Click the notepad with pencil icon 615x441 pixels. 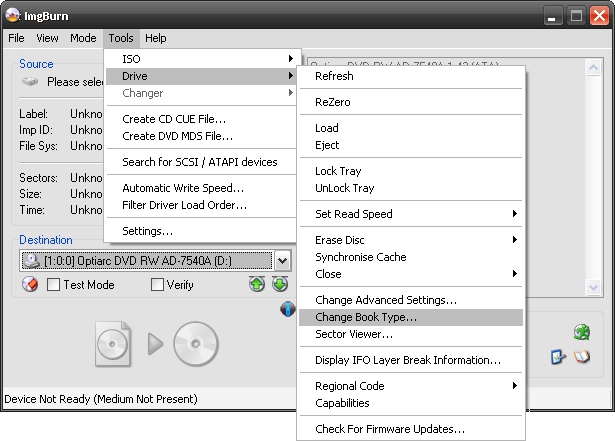[558, 357]
